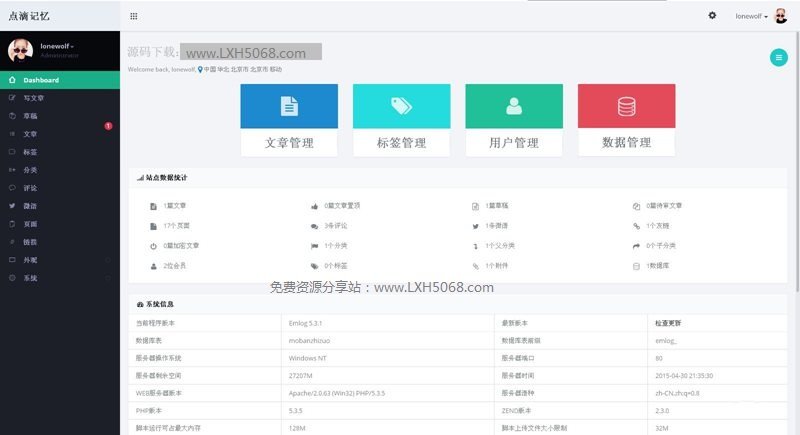The height and width of the screenshot is (435, 800).
Task: Click link icon beside 1个友链
Action: coord(636,226)
